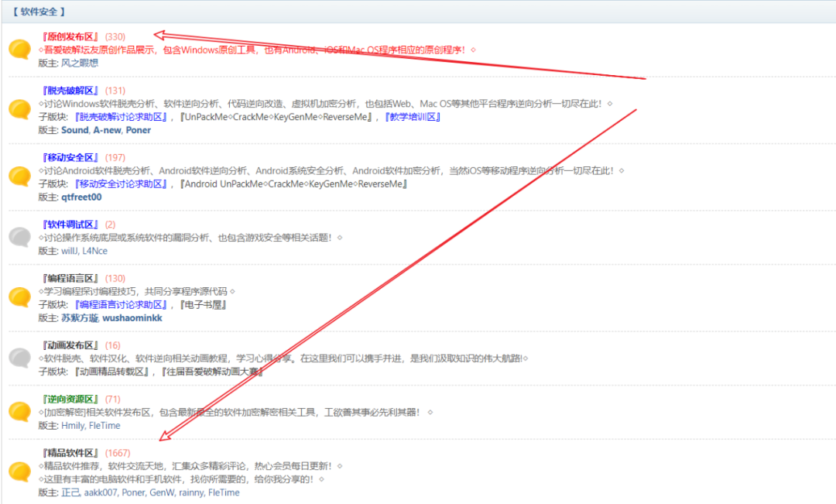Open the 电子书屋 sub-forum
This screenshot has width=836, height=504.
coord(205,304)
